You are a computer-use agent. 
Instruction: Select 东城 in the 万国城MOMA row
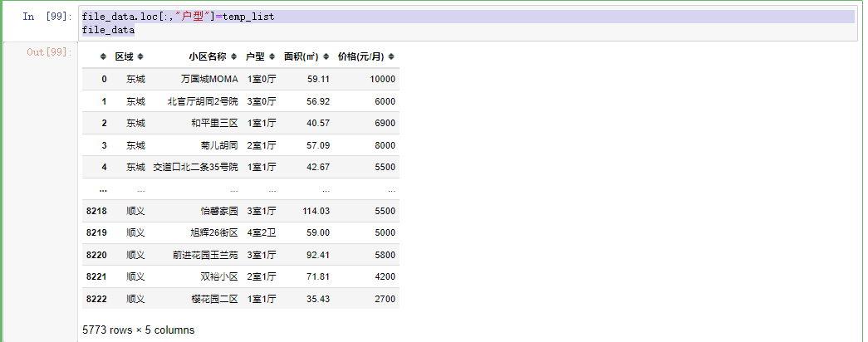[135, 79]
